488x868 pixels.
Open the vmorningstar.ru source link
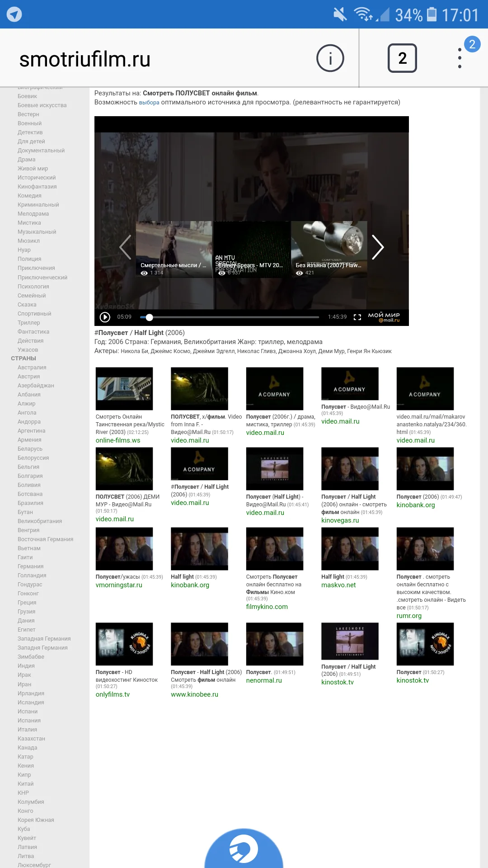click(x=119, y=585)
